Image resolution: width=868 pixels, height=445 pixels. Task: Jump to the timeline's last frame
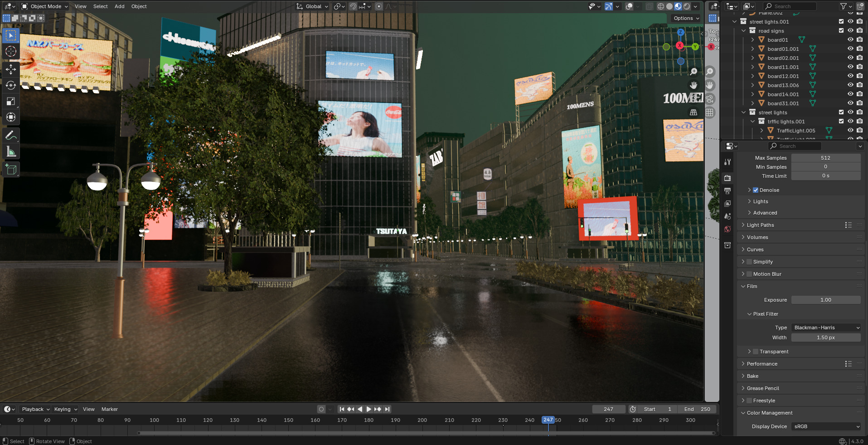(387, 409)
